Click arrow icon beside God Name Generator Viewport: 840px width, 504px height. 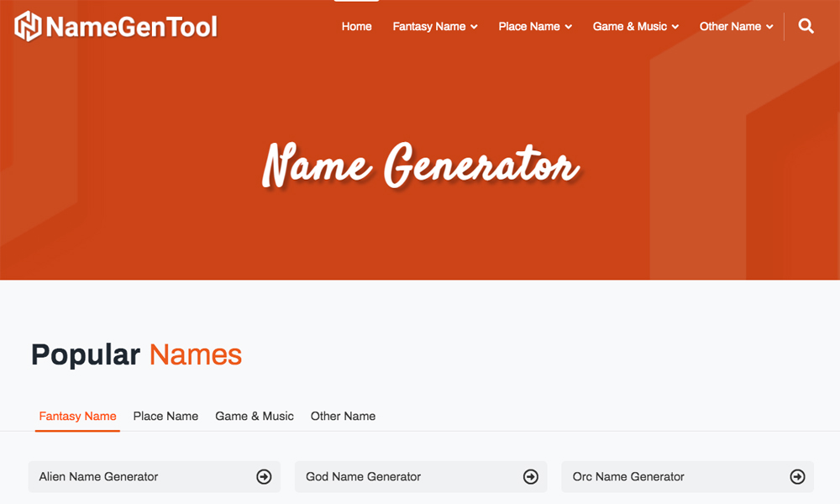530,477
